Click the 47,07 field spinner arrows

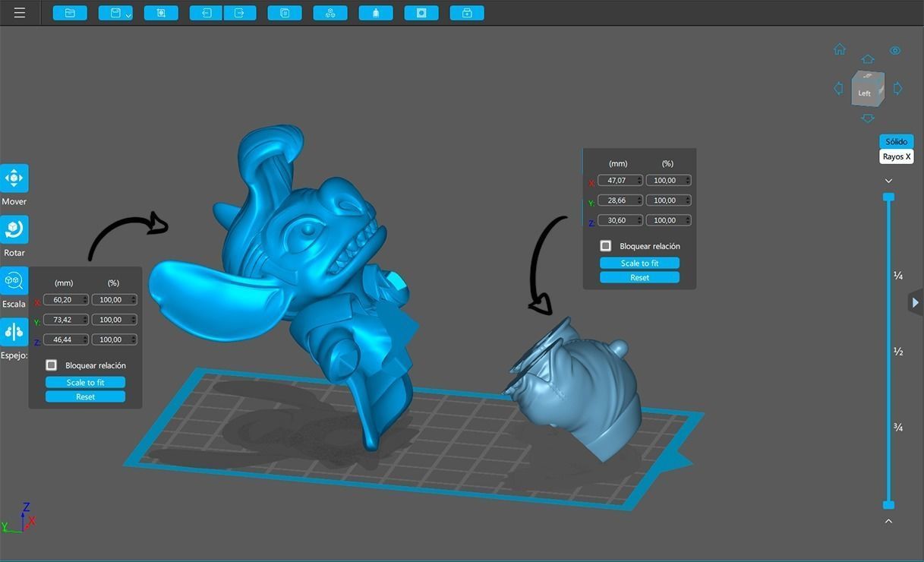639,180
